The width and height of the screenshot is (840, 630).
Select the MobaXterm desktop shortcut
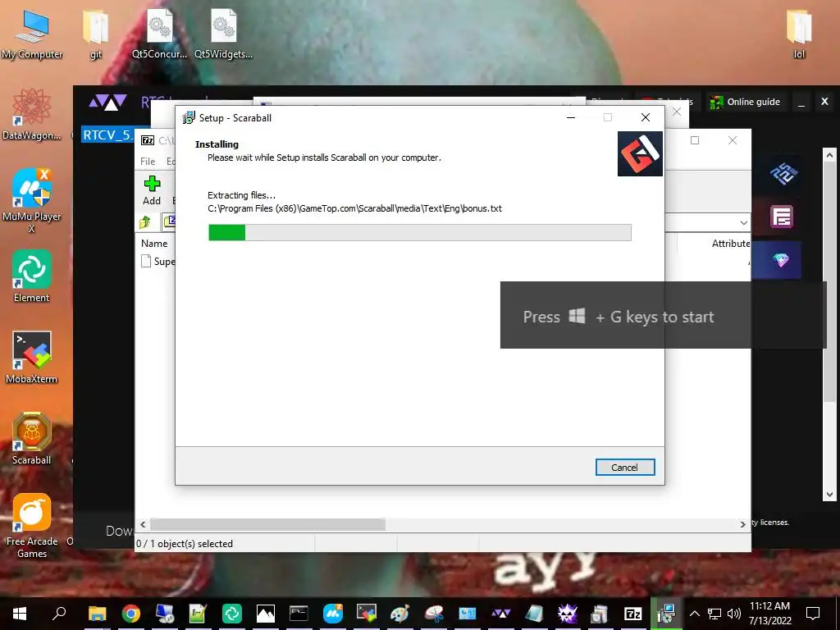click(32, 358)
